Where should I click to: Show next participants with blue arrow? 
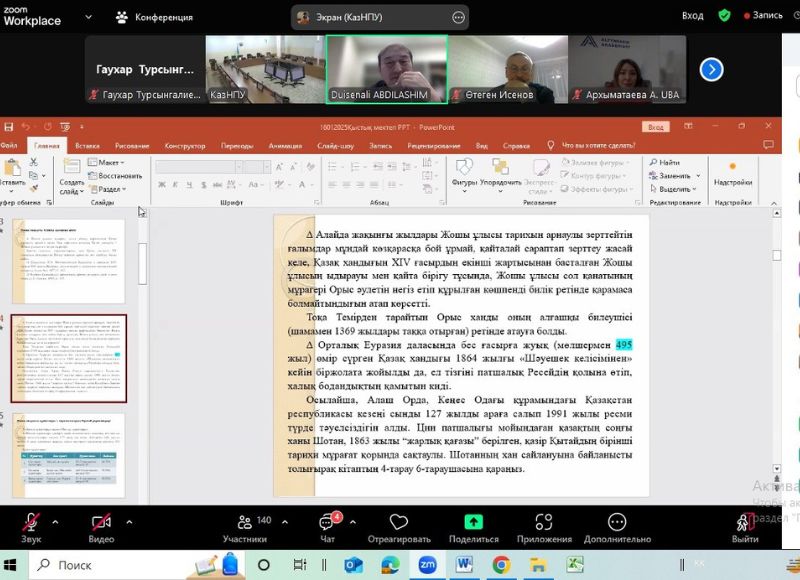[x=711, y=69]
